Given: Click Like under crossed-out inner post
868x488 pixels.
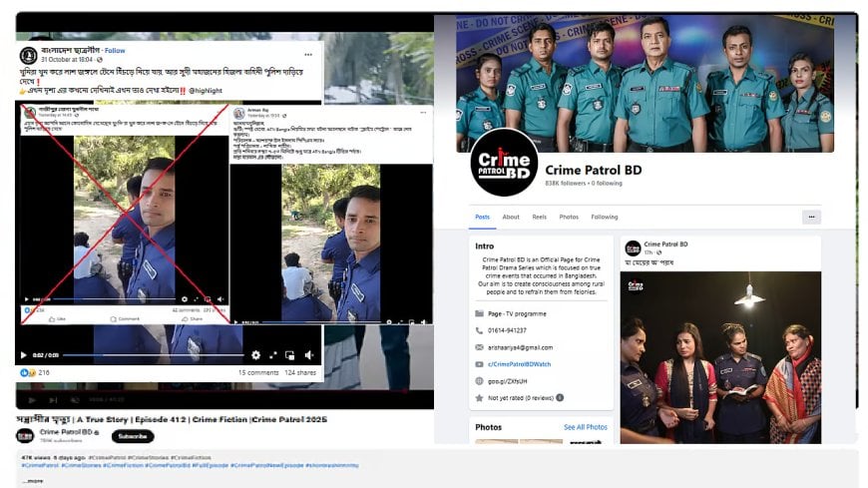Looking at the screenshot, I should [x=57, y=319].
